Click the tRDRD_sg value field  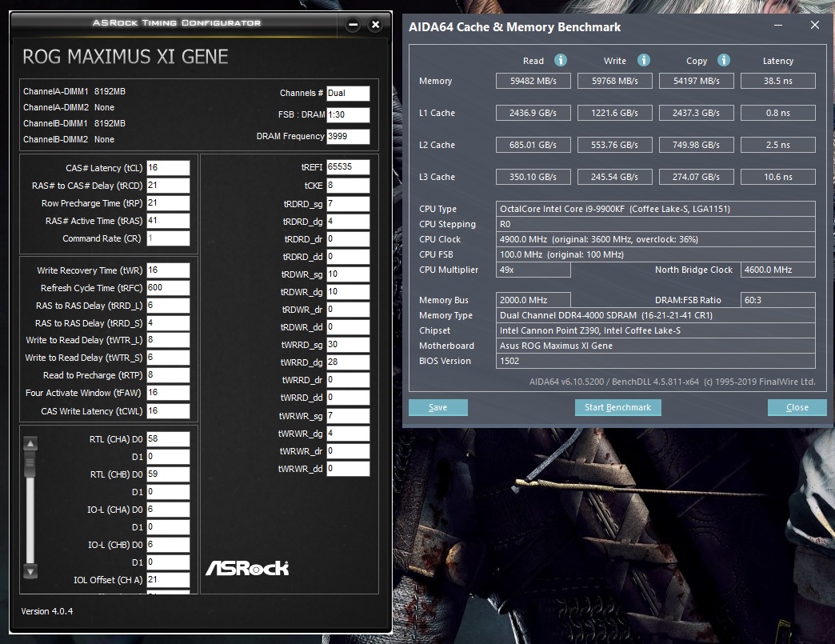click(x=348, y=204)
